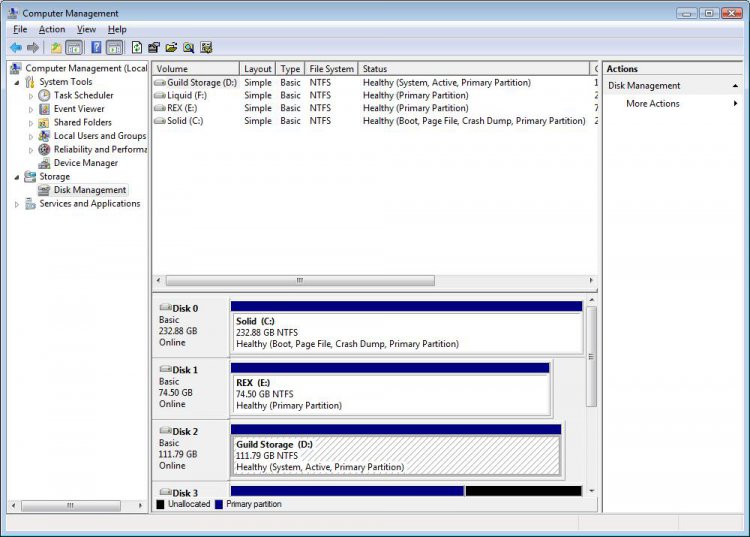750x537 pixels.
Task: Open the Help menu
Action: point(117,29)
